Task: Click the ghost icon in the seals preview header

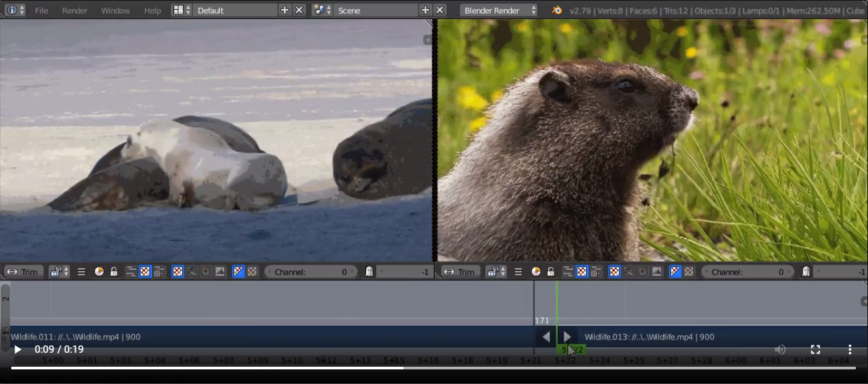Action: click(370, 272)
